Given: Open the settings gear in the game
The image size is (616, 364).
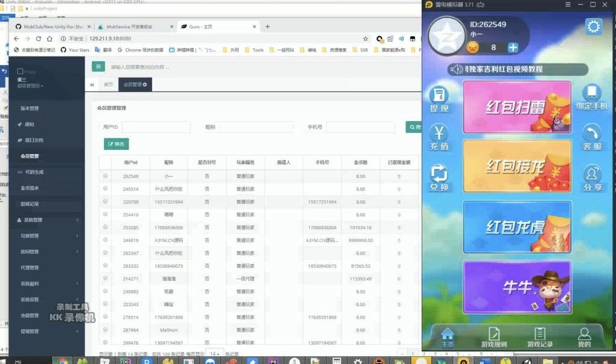Looking at the screenshot, I should [593, 26].
